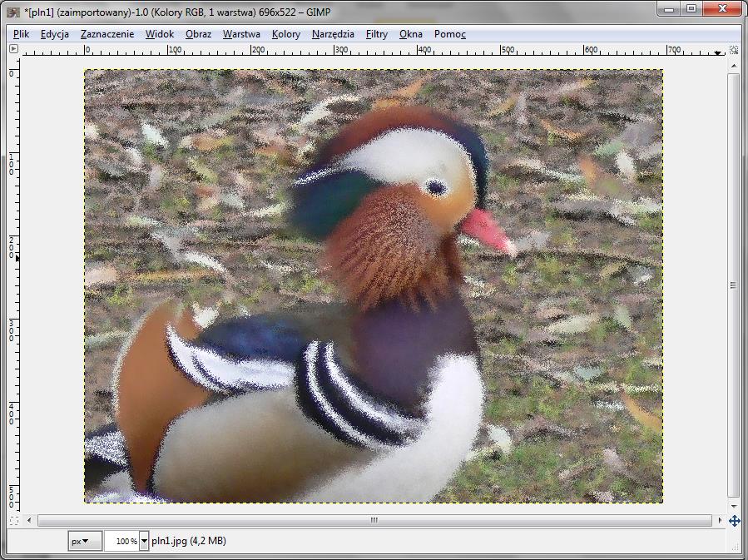Open the Warstwa menu
This screenshot has width=748, height=560.
click(241, 34)
